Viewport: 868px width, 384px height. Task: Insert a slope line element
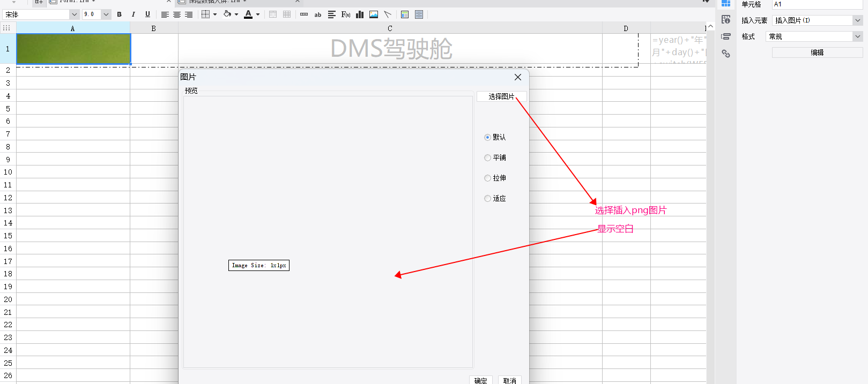[x=388, y=14]
